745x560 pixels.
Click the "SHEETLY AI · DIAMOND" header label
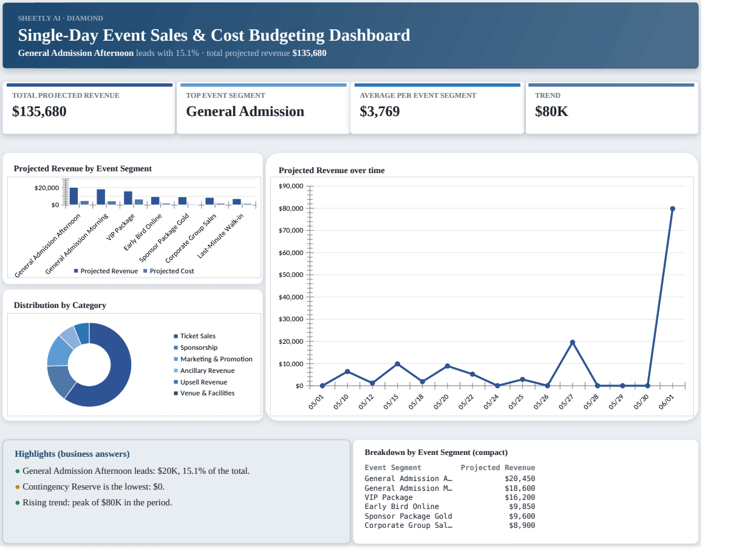pos(61,18)
